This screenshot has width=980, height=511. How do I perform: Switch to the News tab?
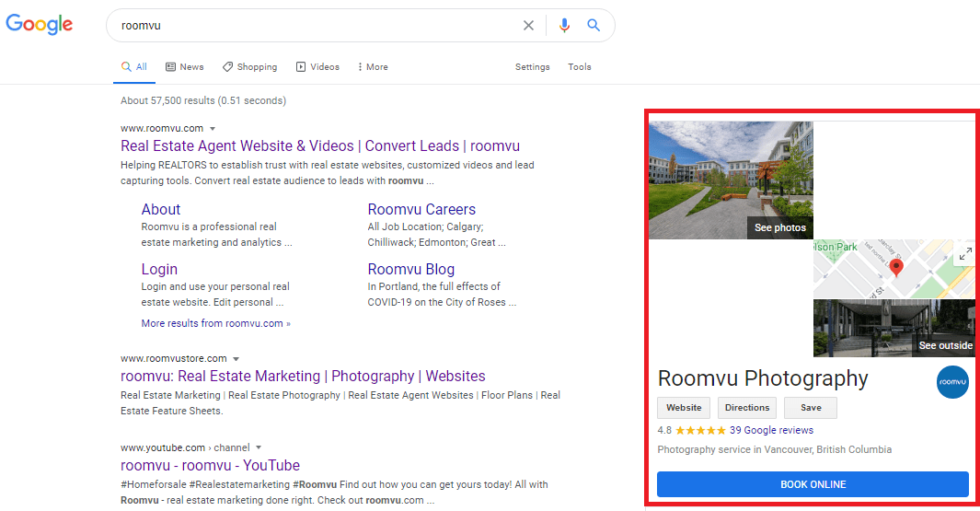click(185, 67)
